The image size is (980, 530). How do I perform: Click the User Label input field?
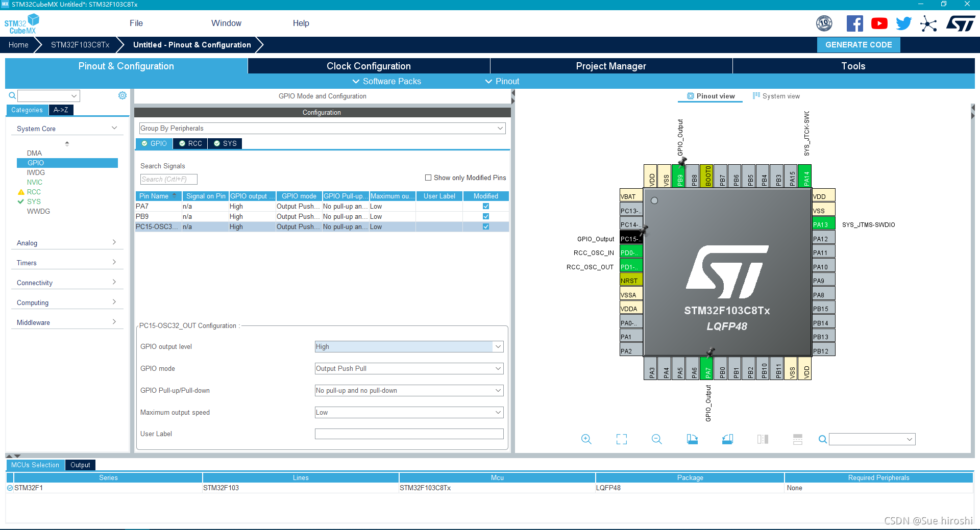click(x=409, y=434)
